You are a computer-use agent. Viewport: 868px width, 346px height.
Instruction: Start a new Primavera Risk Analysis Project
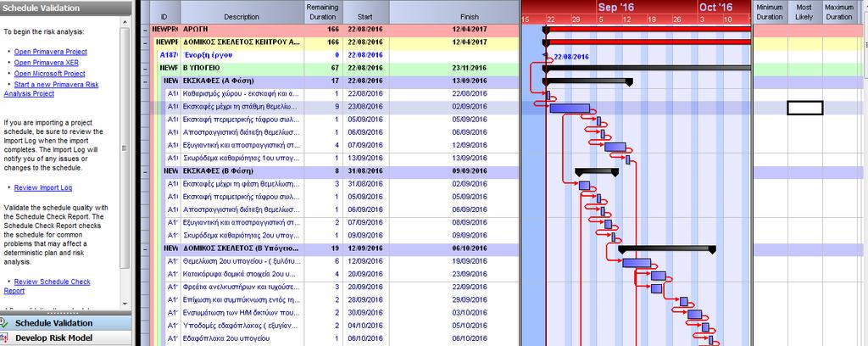point(51,89)
